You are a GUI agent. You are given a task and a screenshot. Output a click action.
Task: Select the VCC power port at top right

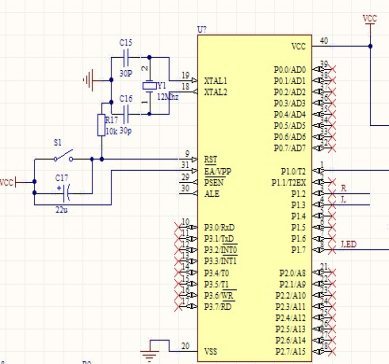pos(370,20)
